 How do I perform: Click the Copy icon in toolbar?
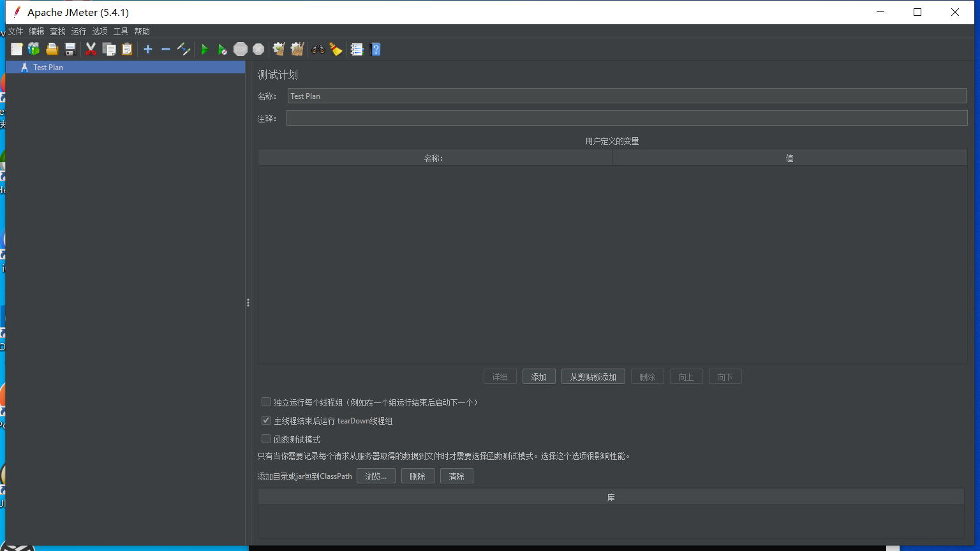[x=109, y=49]
